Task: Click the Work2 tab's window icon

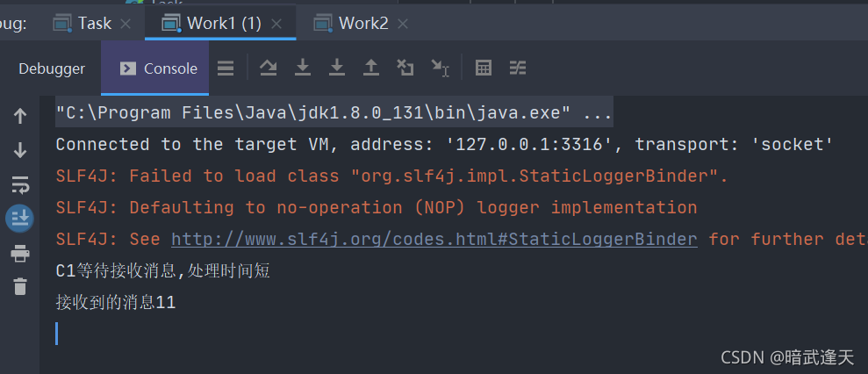Action: [323, 24]
